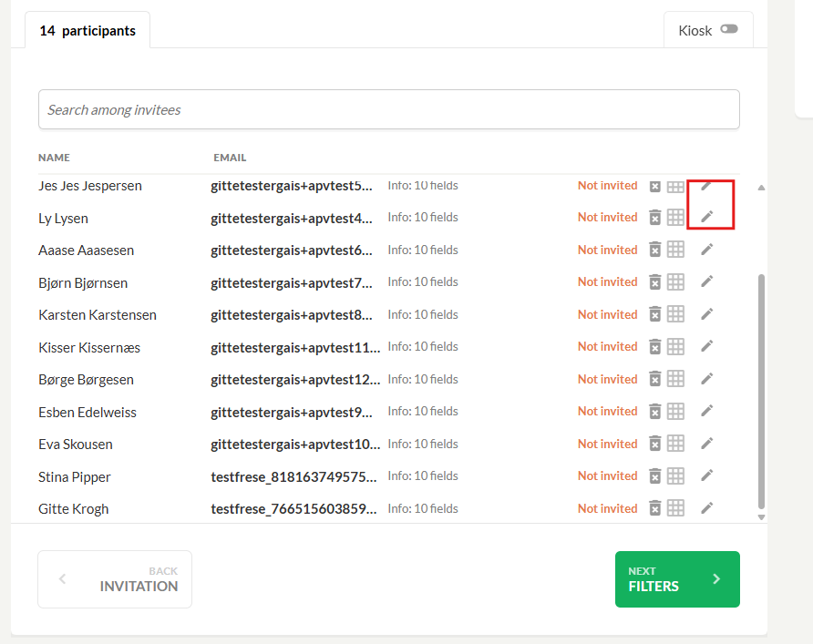
Task: Open grid fields icon for Børge Børgesen
Action: pos(675,379)
